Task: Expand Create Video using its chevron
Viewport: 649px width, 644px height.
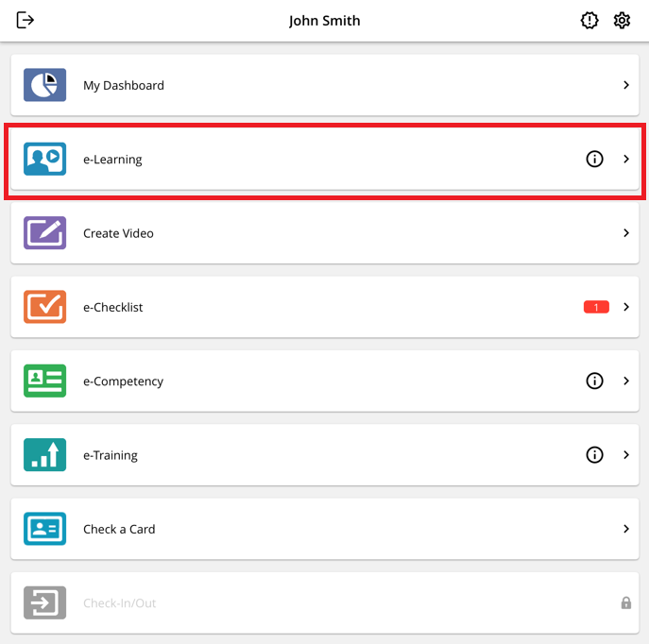Action: (x=625, y=233)
